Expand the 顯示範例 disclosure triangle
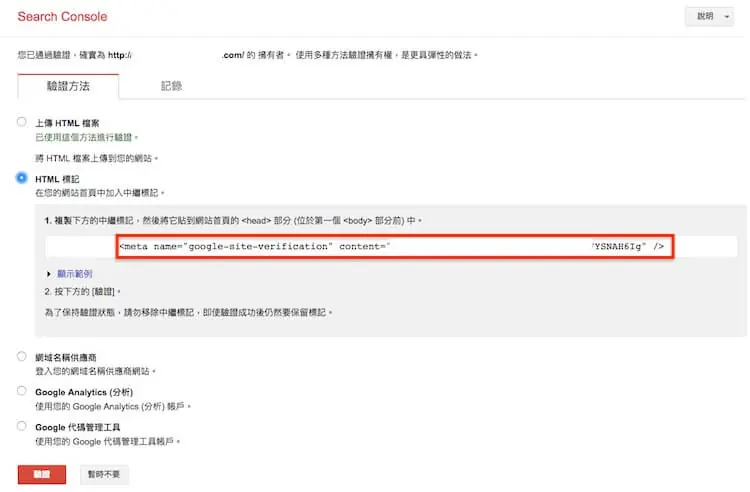This screenshot has width=750, height=492. 49,274
